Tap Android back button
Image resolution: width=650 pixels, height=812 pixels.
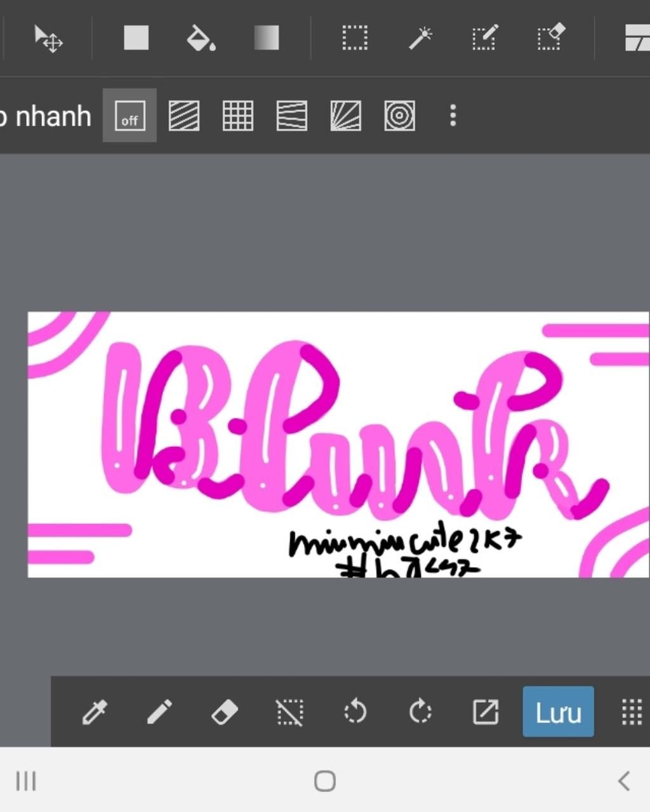pos(624,781)
